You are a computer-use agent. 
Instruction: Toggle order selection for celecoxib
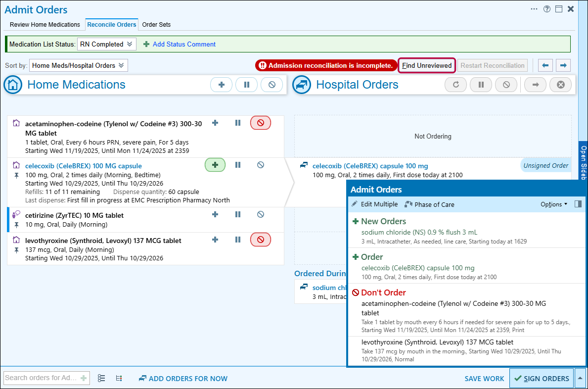click(215, 165)
